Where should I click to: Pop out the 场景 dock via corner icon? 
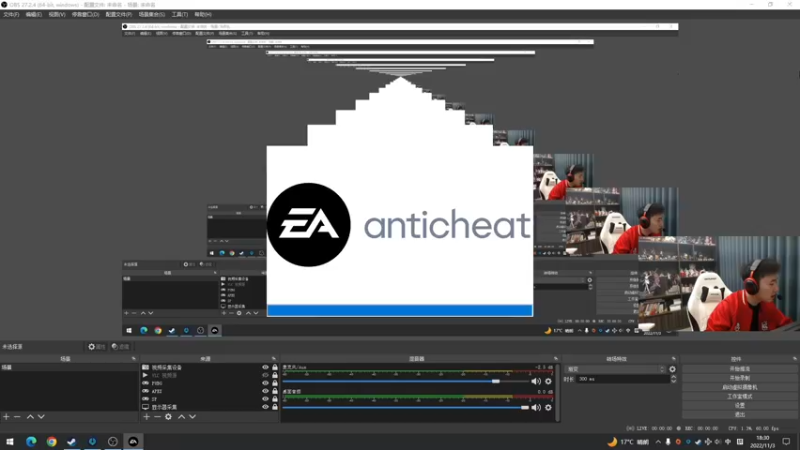(x=134, y=359)
